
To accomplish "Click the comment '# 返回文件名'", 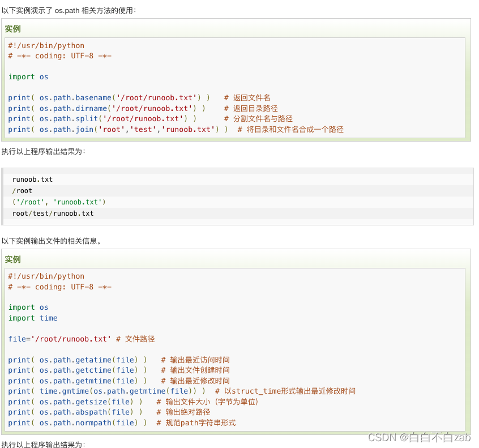I will pos(247,98).
